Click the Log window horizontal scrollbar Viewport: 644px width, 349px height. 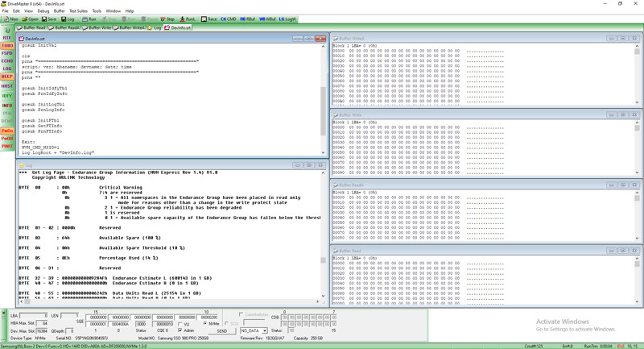tap(170, 301)
